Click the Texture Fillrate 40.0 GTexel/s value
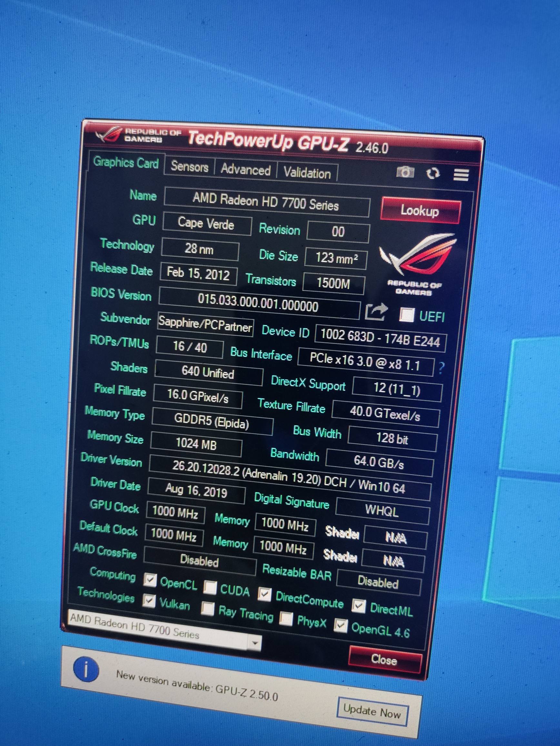This screenshot has width=560, height=746. pos(385,413)
